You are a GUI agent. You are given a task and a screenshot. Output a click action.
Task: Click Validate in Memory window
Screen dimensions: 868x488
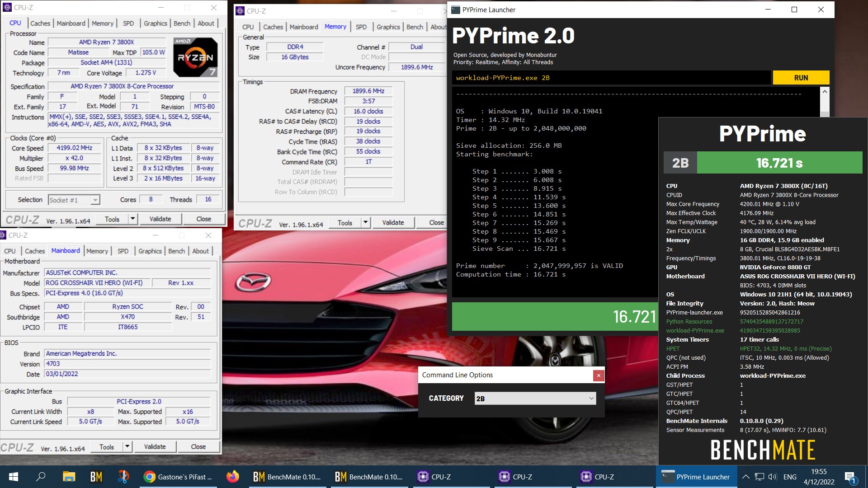coord(393,223)
